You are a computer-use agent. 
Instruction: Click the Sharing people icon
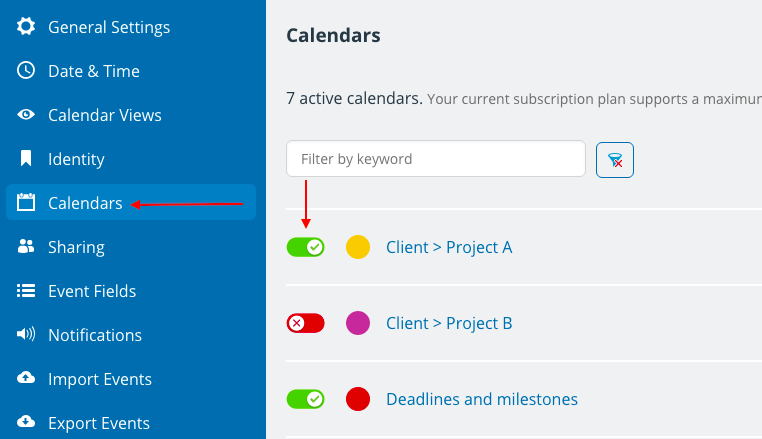26,246
